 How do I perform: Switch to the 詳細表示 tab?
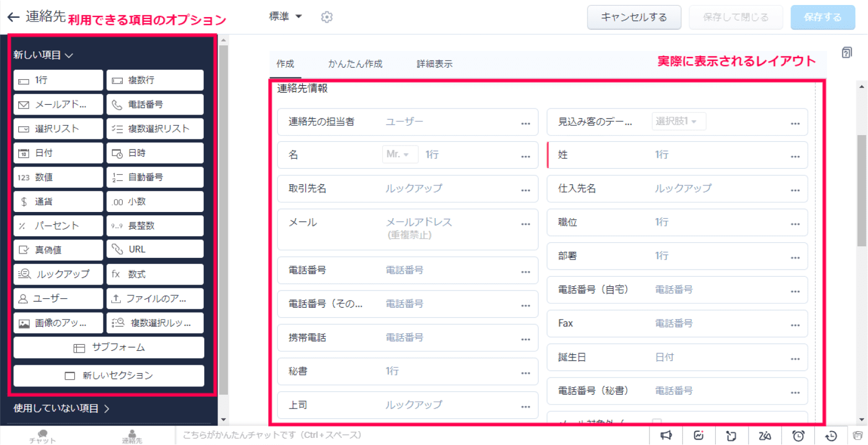click(x=434, y=64)
